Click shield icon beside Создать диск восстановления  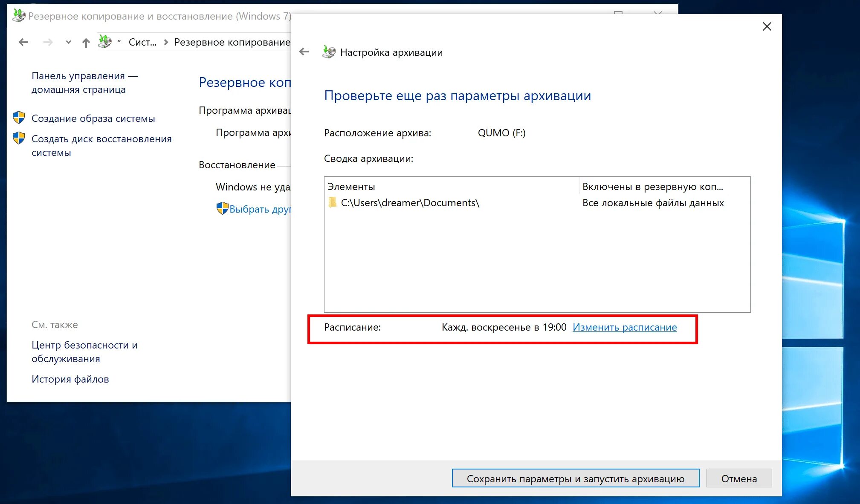coord(19,138)
